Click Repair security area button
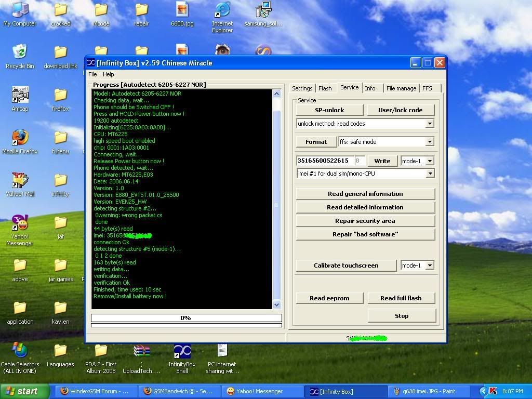Viewport: 532px width, 399px height. coord(365,221)
